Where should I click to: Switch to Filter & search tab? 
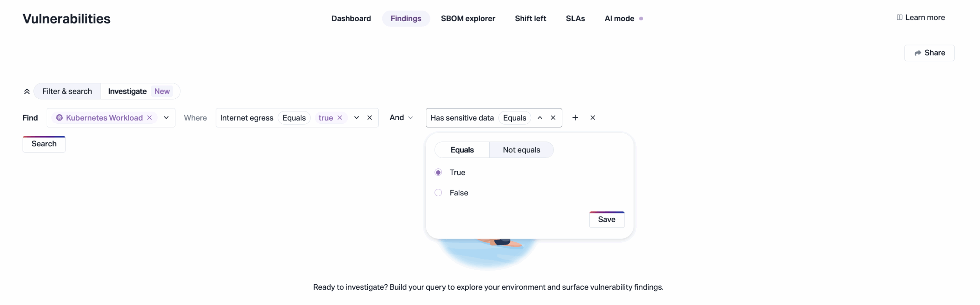[67, 92]
